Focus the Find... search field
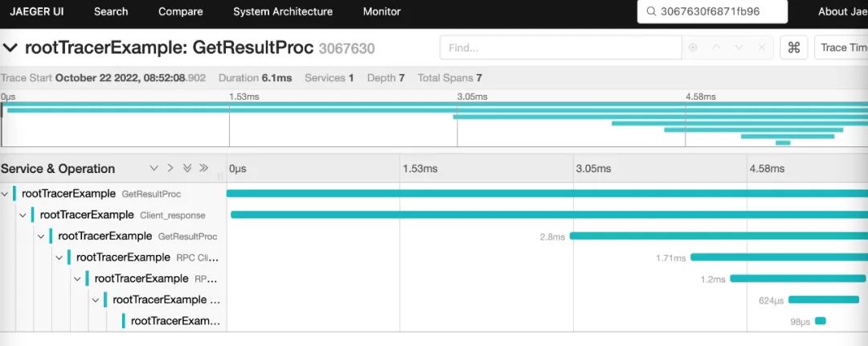Image resolution: width=868 pixels, height=346 pixels. (x=561, y=47)
